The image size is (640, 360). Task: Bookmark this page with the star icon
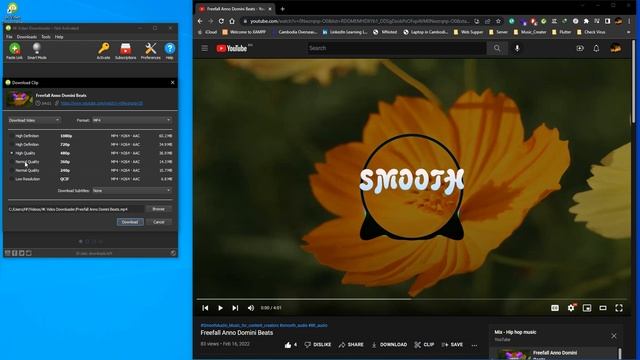[x=498, y=21]
